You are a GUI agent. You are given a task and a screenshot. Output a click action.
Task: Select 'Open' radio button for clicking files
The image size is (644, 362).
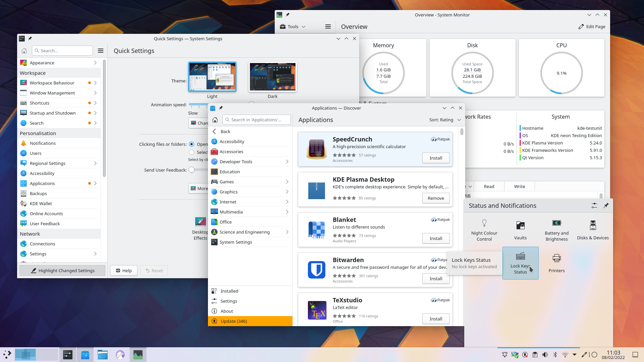coord(192,144)
